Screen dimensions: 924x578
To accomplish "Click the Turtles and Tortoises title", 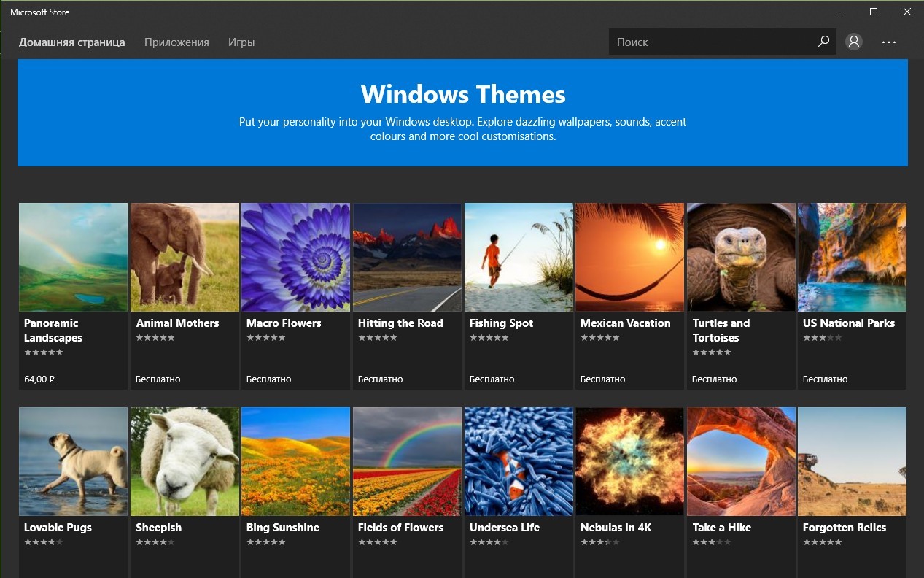I will tap(721, 331).
